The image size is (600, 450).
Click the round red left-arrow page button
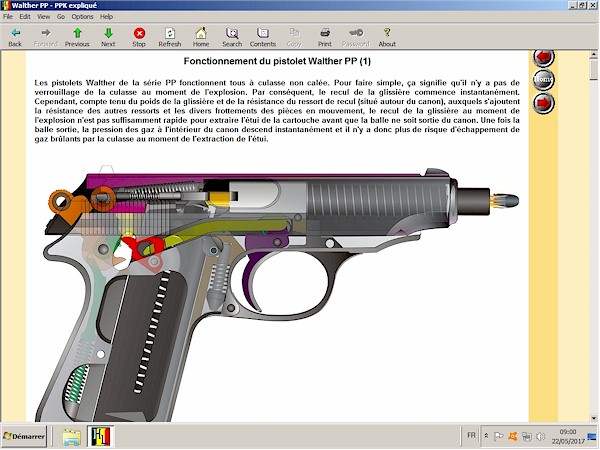pos(543,58)
